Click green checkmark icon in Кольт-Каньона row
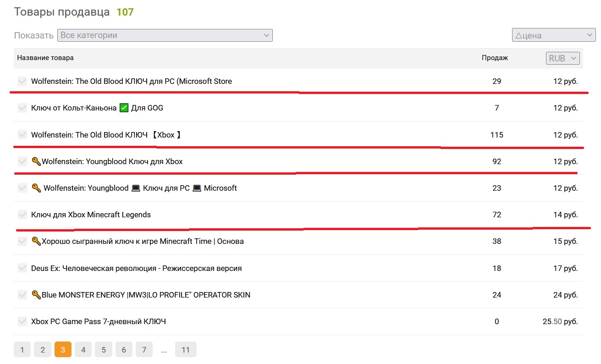The height and width of the screenshot is (364, 601). (x=124, y=108)
